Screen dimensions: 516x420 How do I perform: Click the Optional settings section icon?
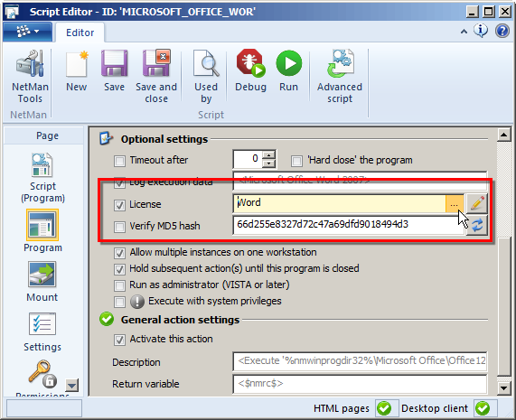[x=106, y=139]
